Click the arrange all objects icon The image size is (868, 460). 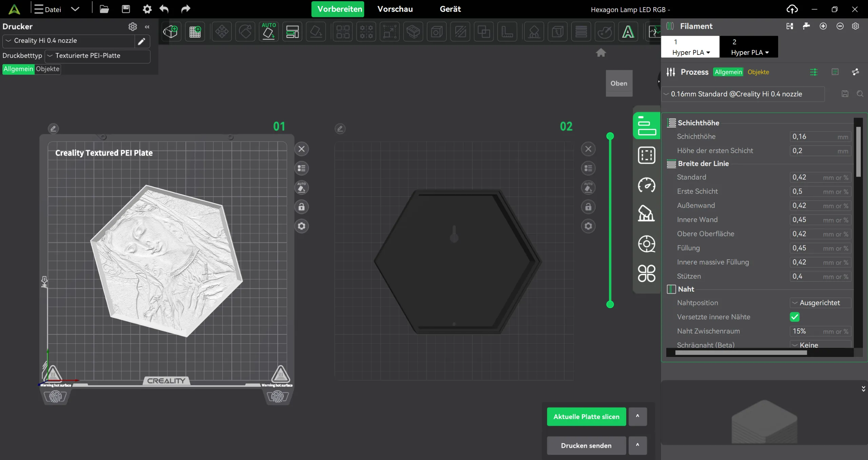[x=292, y=32]
